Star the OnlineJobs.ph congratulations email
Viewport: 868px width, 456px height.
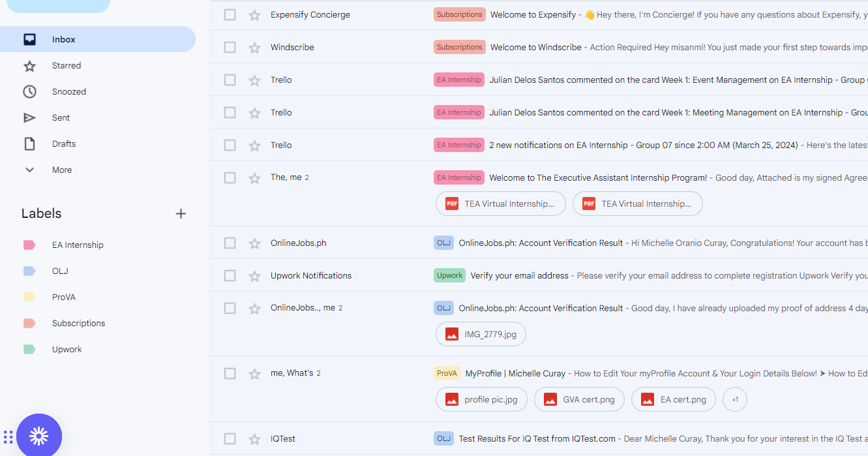(x=254, y=243)
